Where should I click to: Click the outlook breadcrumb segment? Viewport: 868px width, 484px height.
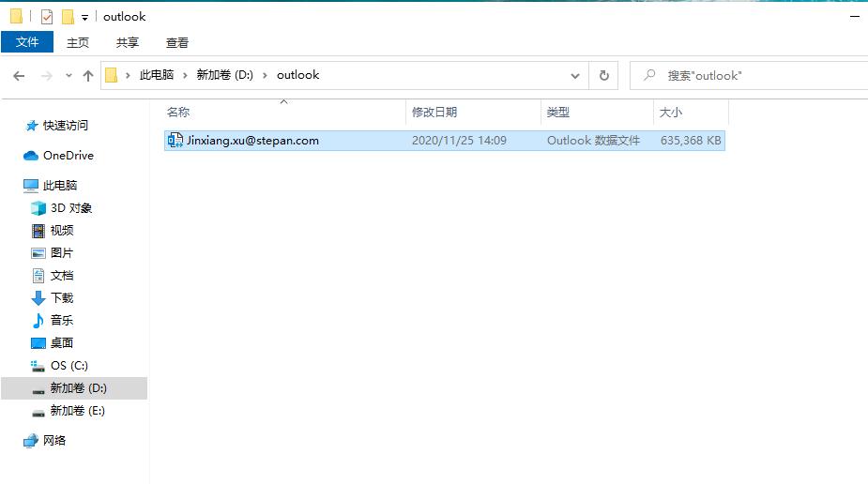tap(297, 75)
